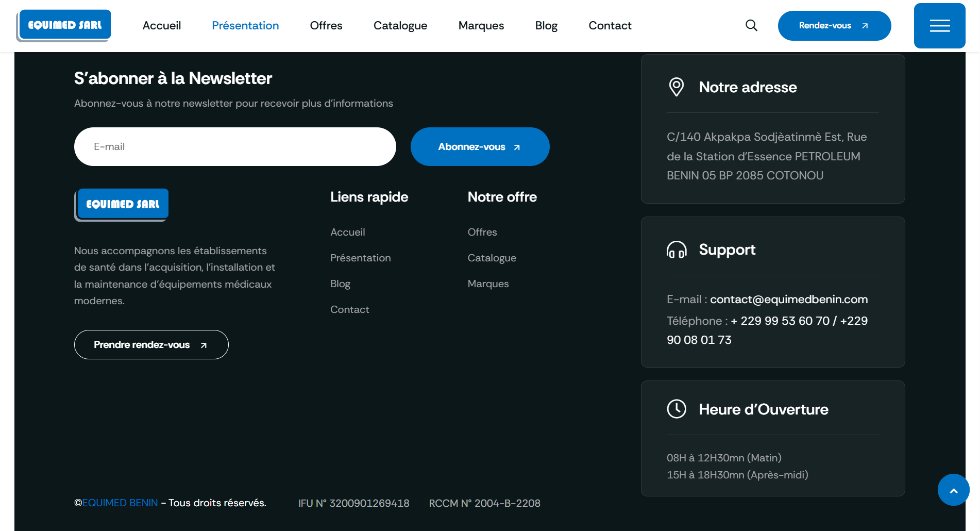Click the + 229 99 53 60 70 phone number
Image resolution: width=980 pixels, height=531 pixels.
(780, 321)
